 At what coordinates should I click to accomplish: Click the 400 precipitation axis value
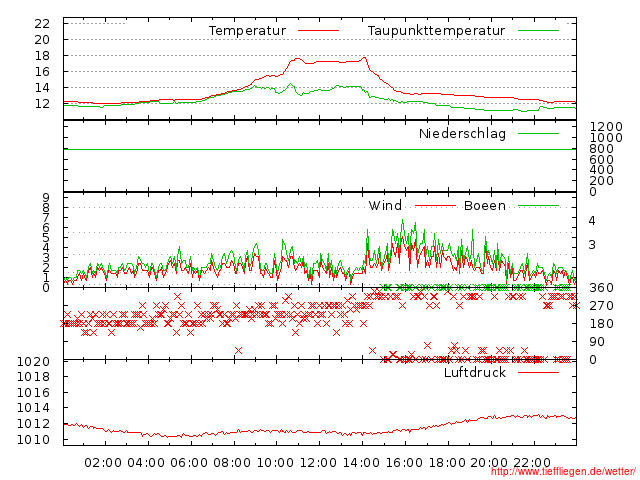point(602,170)
